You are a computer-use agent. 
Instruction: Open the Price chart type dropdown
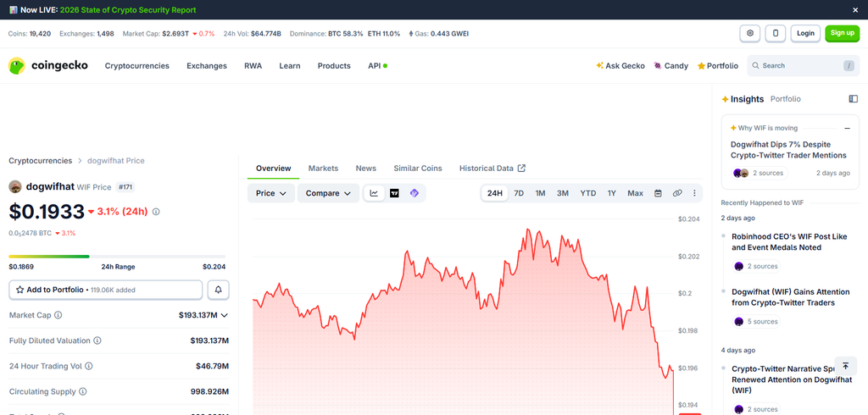coord(270,193)
